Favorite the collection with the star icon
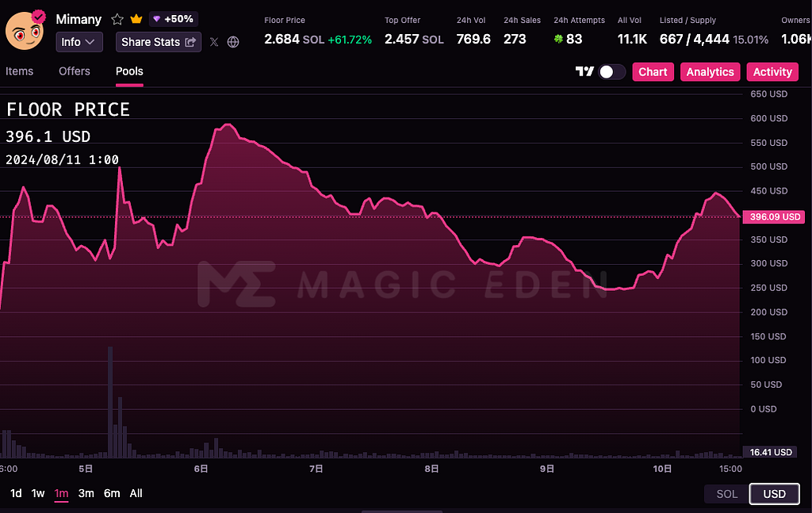 pyautogui.click(x=117, y=19)
